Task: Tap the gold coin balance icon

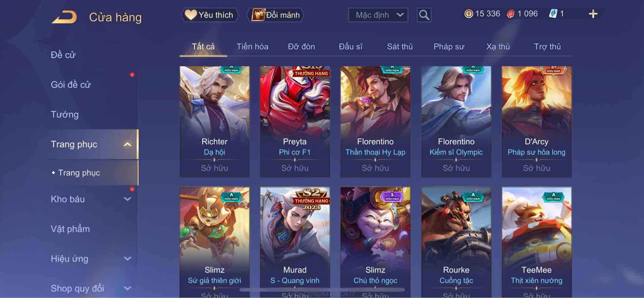Action: click(468, 14)
